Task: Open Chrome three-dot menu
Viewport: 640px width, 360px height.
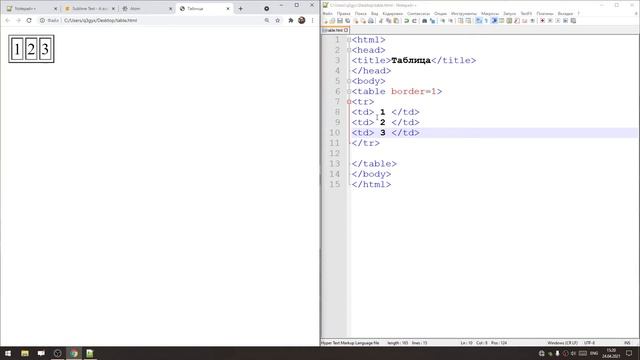Action: (x=313, y=20)
